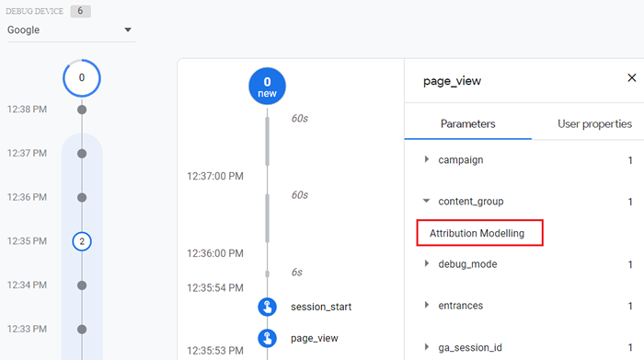This screenshot has height=360, width=644.
Task: Switch to the User properties tab
Action: (x=594, y=124)
